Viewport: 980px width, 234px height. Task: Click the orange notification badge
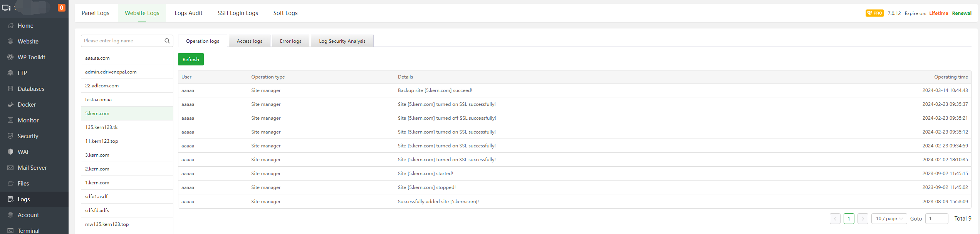coord(61,8)
